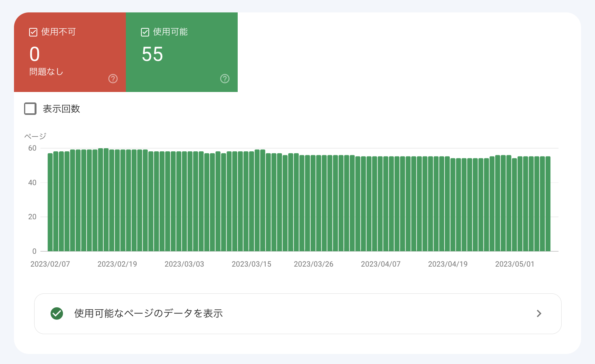Select the green 使用可能 card showing 55
Viewport: 595px width, 364px height.
[x=182, y=52]
